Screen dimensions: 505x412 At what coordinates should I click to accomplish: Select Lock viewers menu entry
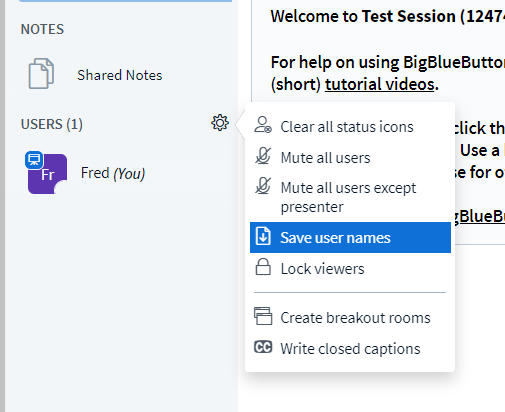[x=350, y=268]
